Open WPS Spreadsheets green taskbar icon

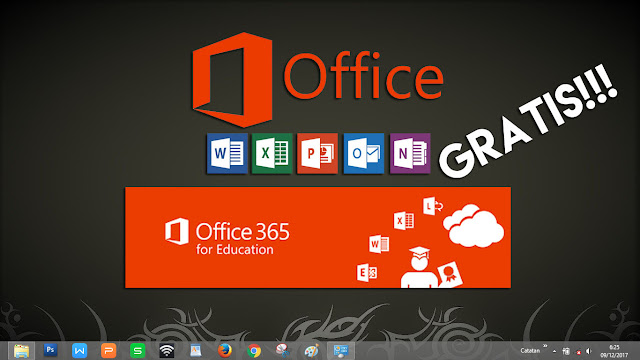[x=138, y=351]
